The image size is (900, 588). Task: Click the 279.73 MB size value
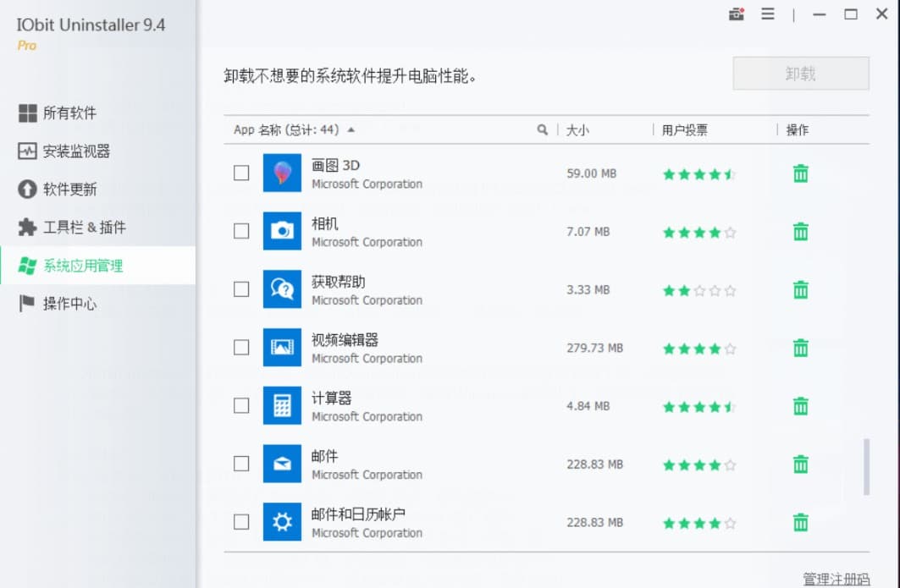pyautogui.click(x=594, y=348)
